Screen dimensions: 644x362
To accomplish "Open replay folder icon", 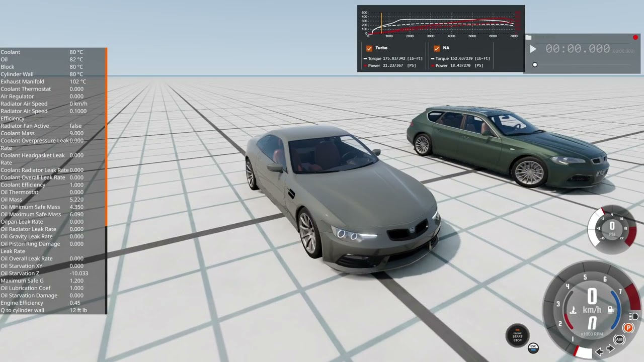I will (528, 38).
